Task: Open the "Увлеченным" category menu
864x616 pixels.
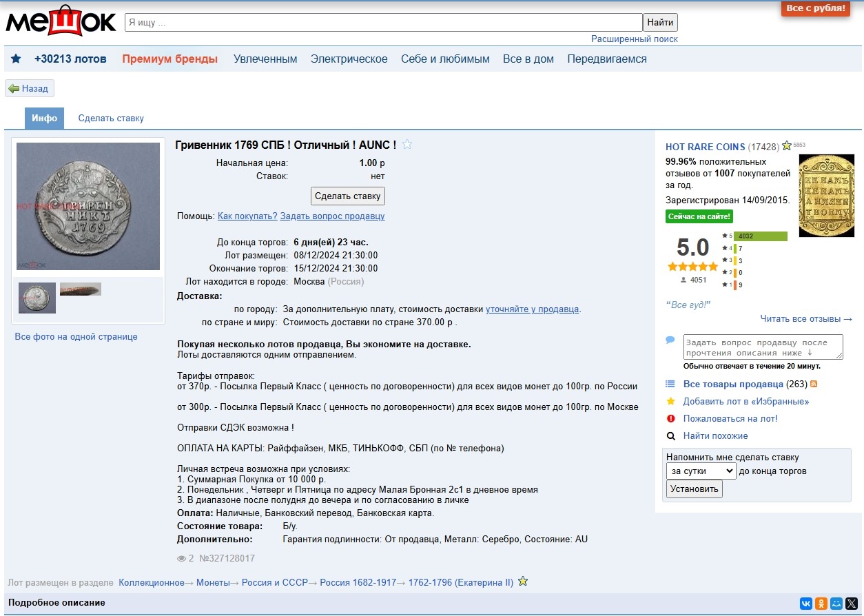Action: 265,59
